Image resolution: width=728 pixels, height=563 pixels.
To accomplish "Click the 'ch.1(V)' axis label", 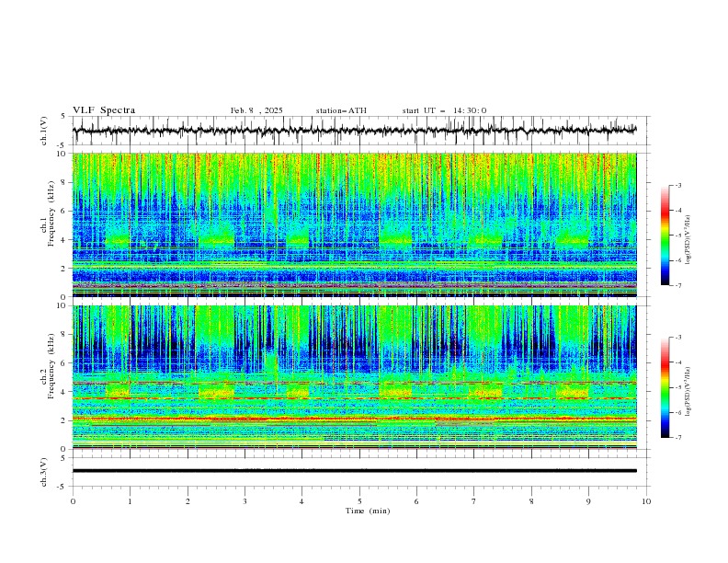I will 44,131.
